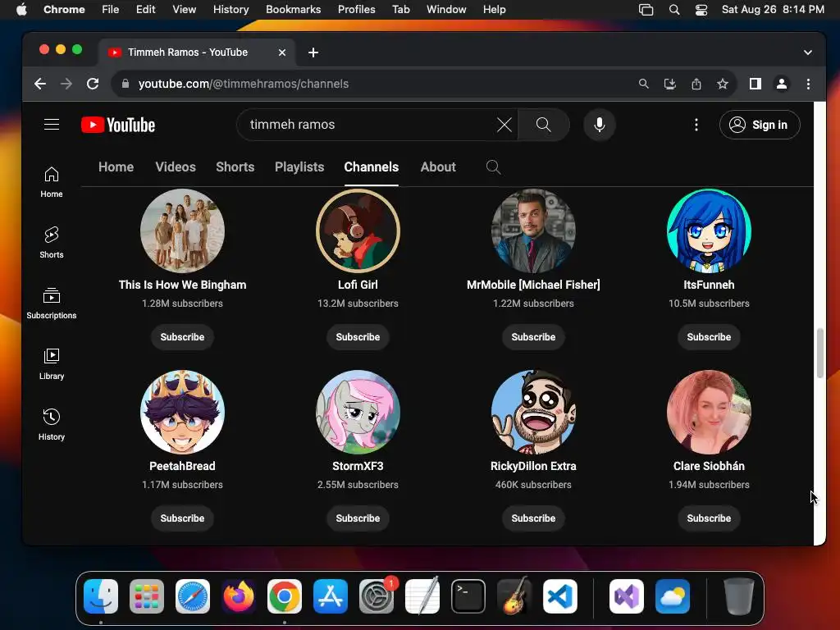Open a new tab with plus button
Image resolution: width=840 pixels, height=630 pixels.
(313, 52)
